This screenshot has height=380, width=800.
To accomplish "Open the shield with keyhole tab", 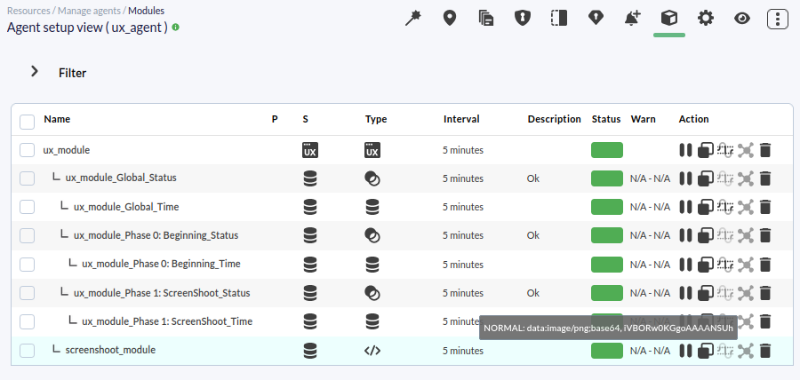I will point(522,19).
